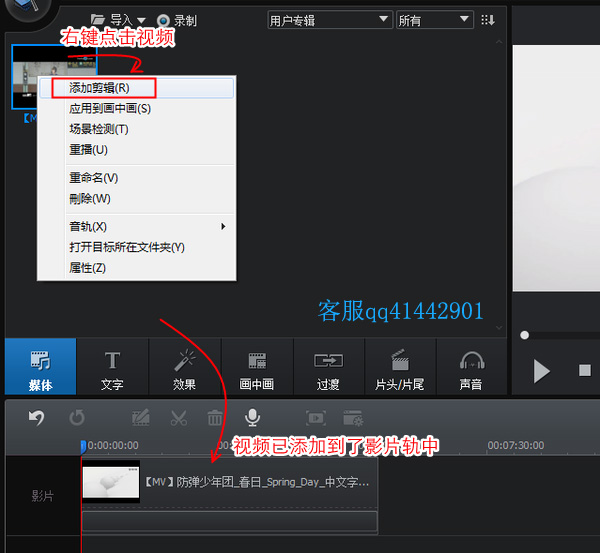600x553 pixels.
Task: Stop the preview playback
Action: point(585,370)
